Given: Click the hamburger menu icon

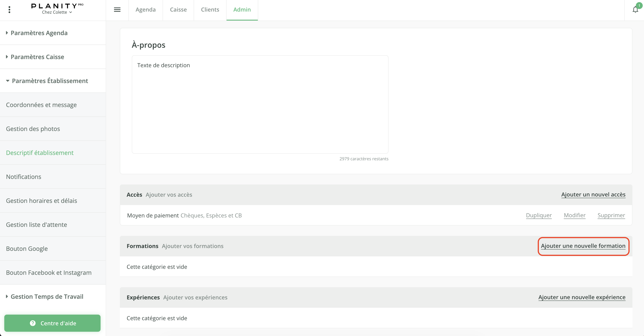Looking at the screenshot, I should (x=117, y=10).
